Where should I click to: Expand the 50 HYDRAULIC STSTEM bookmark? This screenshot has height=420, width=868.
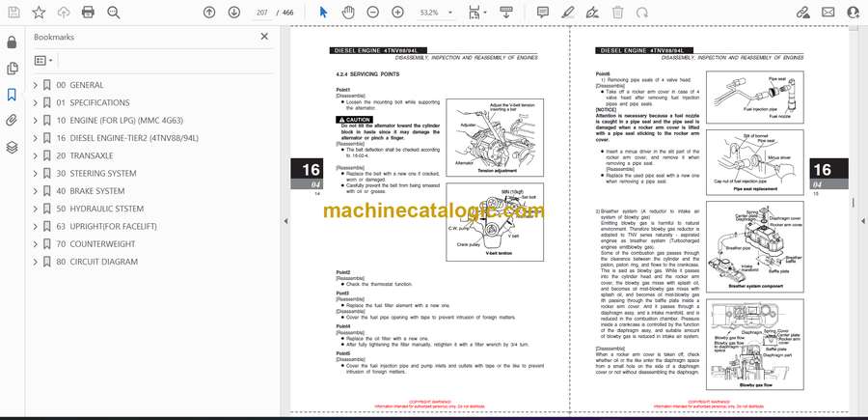[x=36, y=209]
